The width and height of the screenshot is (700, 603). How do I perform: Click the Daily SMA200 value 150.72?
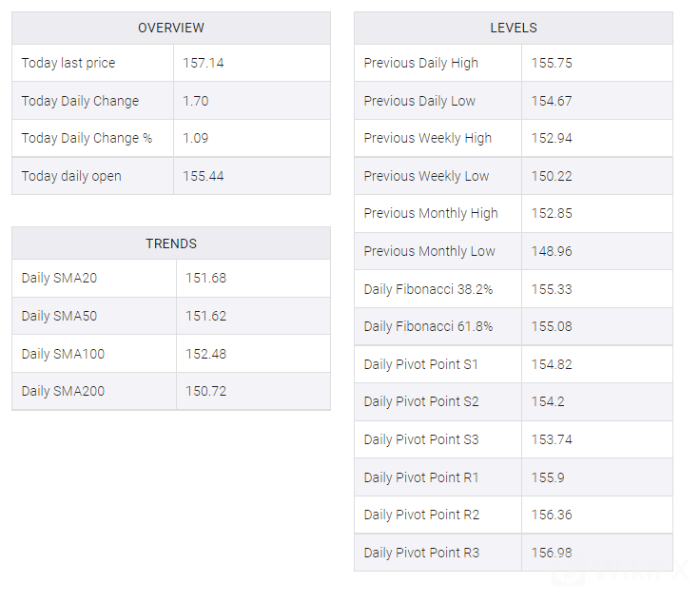coord(205,391)
